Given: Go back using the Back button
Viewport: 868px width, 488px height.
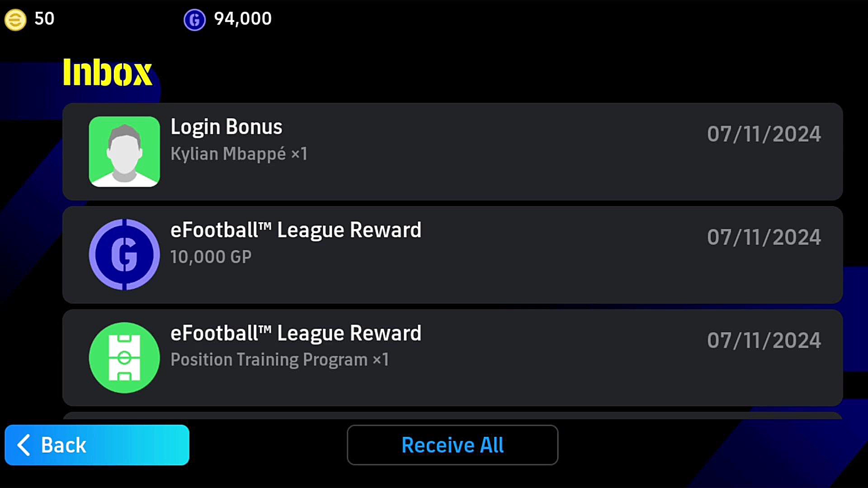Looking at the screenshot, I should click(97, 445).
